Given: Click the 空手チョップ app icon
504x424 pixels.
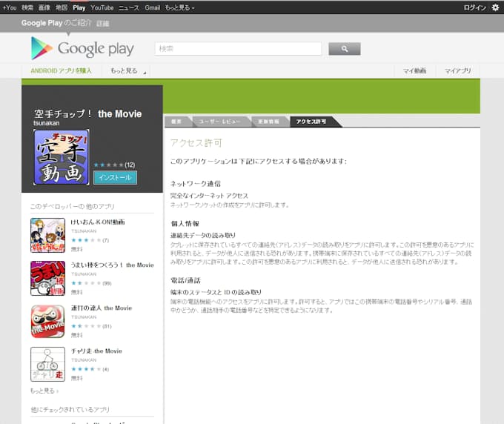Looking at the screenshot, I should coord(61,157).
